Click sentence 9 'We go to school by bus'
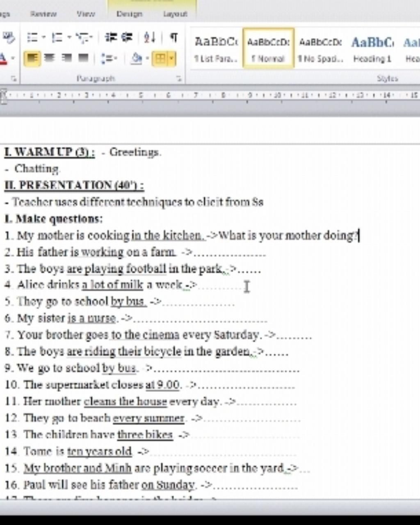The image size is (420, 525). [x=152, y=368]
